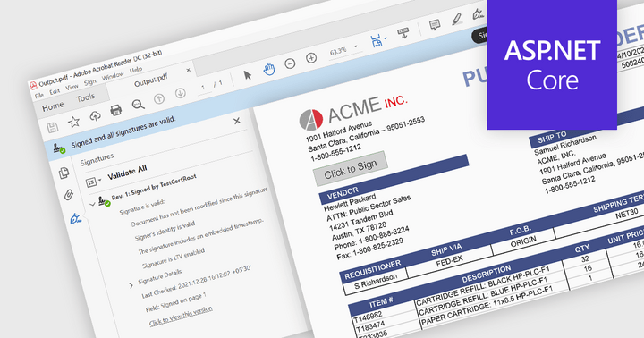Open the File menu
Image resolution: width=644 pixels, height=338 pixels.
coord(39,96)
